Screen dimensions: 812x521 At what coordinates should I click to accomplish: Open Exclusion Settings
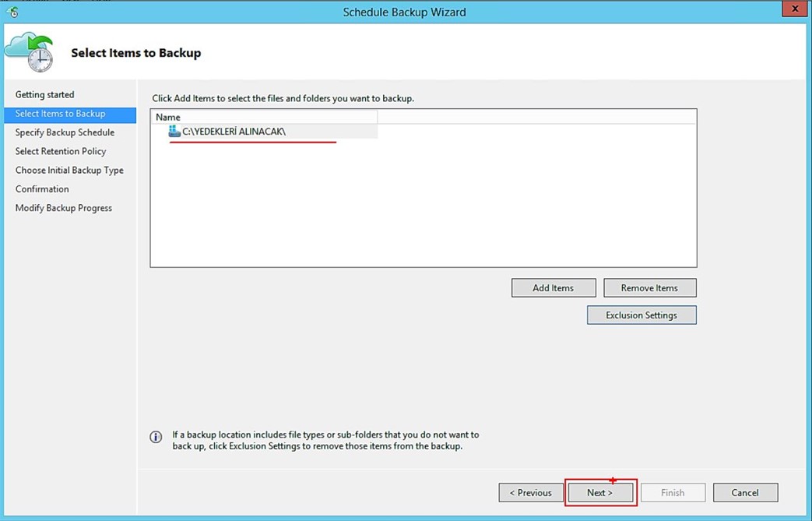(642, 315)
